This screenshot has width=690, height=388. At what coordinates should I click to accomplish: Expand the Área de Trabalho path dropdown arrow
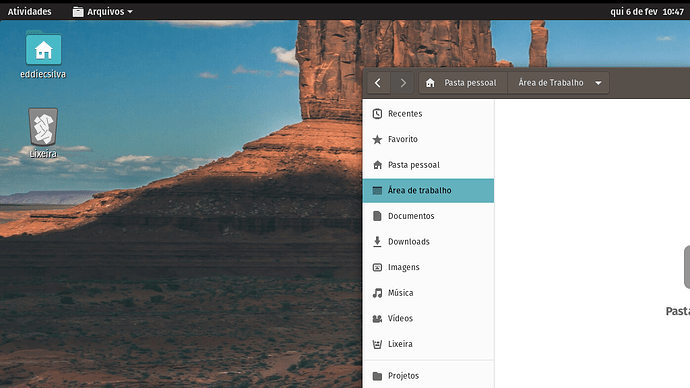click(x=598, y=83)
